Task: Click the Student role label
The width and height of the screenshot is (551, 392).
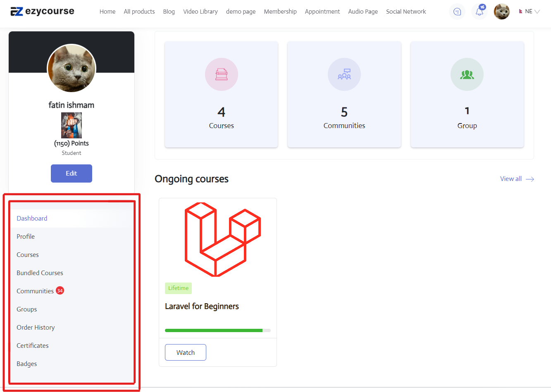Action: coord(72,153)
